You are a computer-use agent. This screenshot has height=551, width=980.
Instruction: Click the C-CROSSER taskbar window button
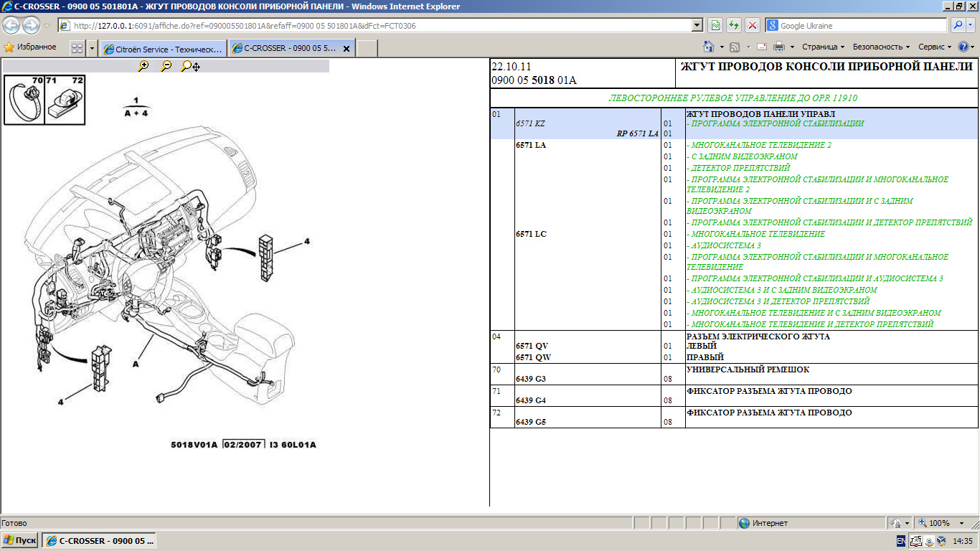(x=99, y=540)
